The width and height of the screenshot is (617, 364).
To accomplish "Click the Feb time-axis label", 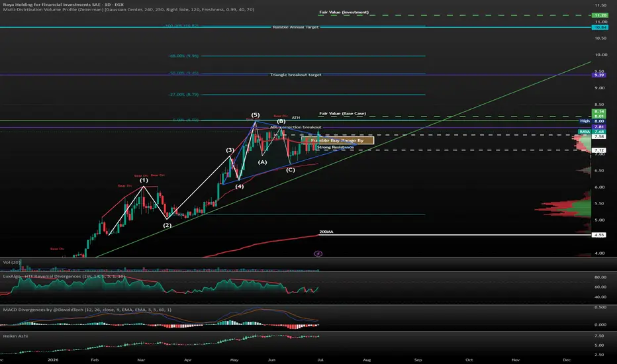I will [95, 359].
